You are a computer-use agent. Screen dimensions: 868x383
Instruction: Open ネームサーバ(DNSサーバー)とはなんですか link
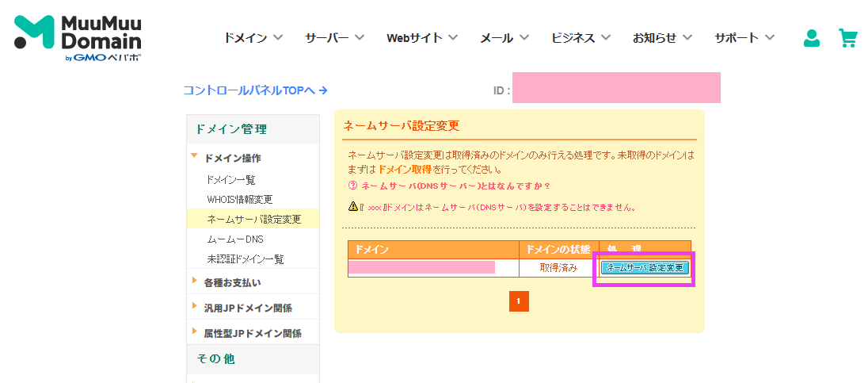pyautogui.click(x=455, y=186)
